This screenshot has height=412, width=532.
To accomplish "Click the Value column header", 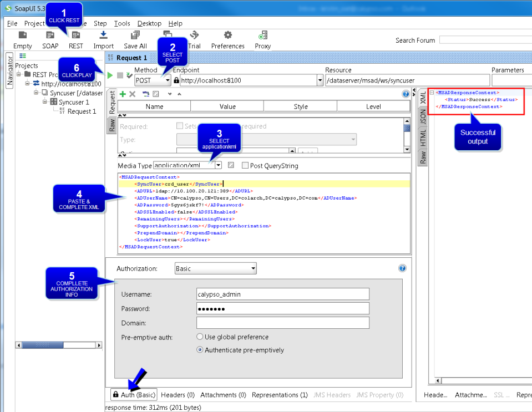I will (x=227, y=106).
